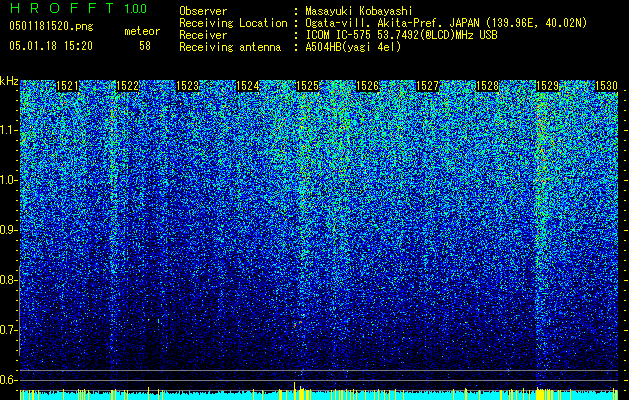This screenshot has width=629, height=400.
Task: Click the 'Observer' field label
Action: pos(203,11)
